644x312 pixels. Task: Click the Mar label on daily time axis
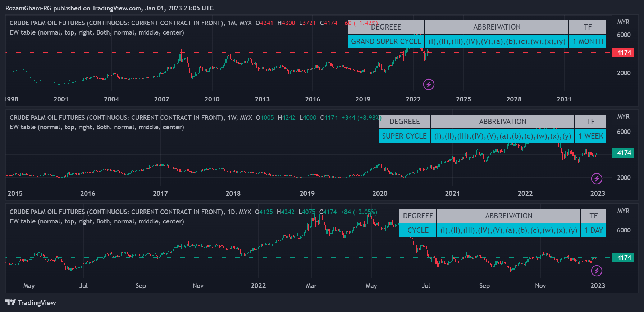point(311,286)
